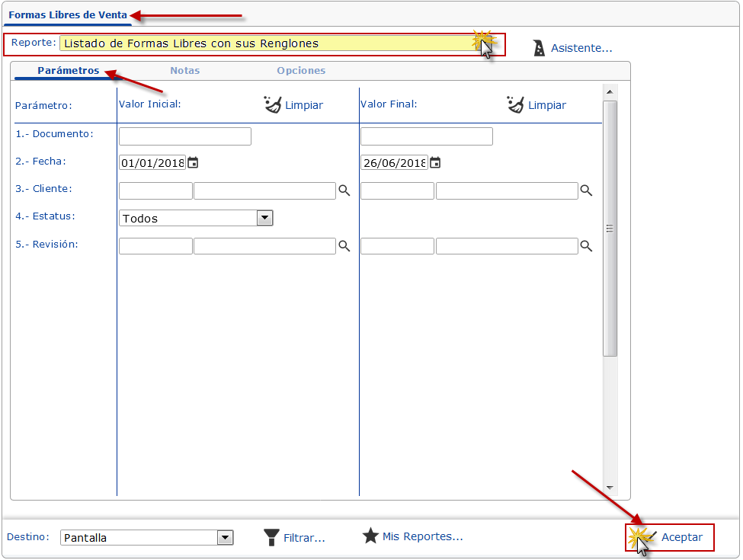Click the 'Reporte:' label
Image resolution: width=743 pixels, height=560 pixels.
[x=34, y=43]
